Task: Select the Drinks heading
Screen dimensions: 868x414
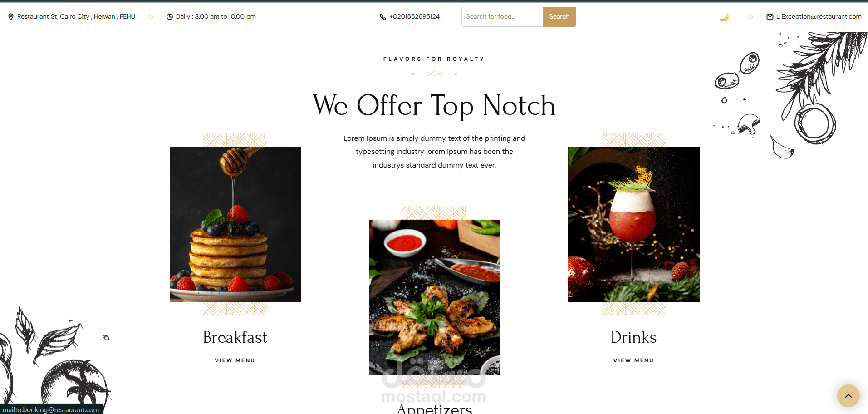Action: [x=634, y=337]
